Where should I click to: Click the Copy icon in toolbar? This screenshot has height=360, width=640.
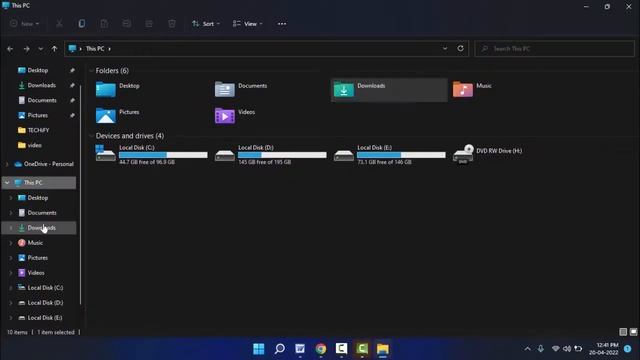click(x=82, y=24)
